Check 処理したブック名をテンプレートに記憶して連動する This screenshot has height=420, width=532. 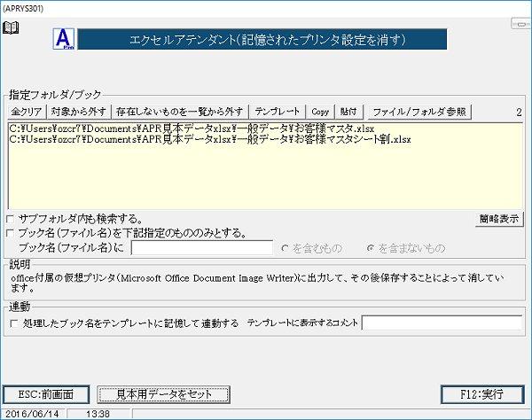pos(13,323)
